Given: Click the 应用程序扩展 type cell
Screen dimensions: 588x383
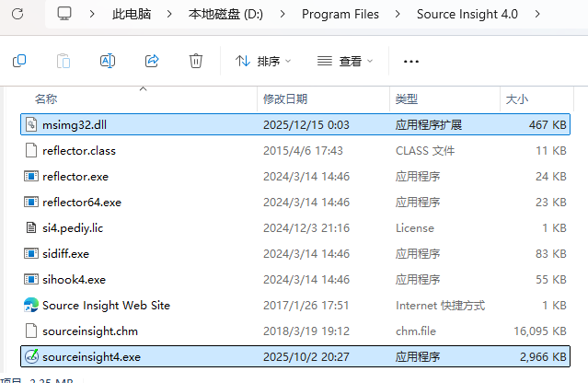Looking at the screenshot, I should 428,124.
